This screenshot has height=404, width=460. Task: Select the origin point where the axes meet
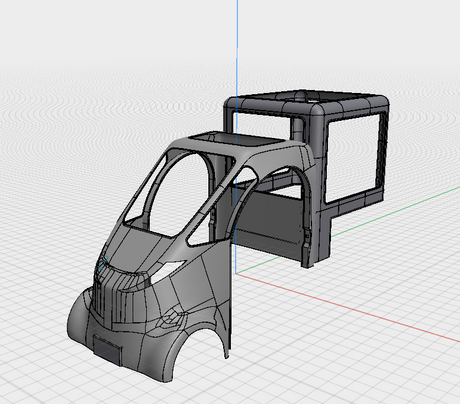pos(236,274)
